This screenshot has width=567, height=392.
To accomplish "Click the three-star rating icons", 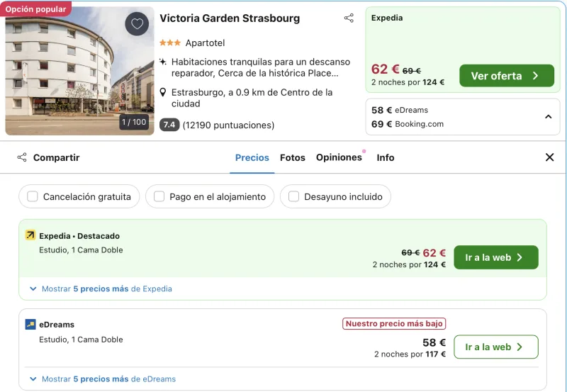I will click(x=170, y=43).
